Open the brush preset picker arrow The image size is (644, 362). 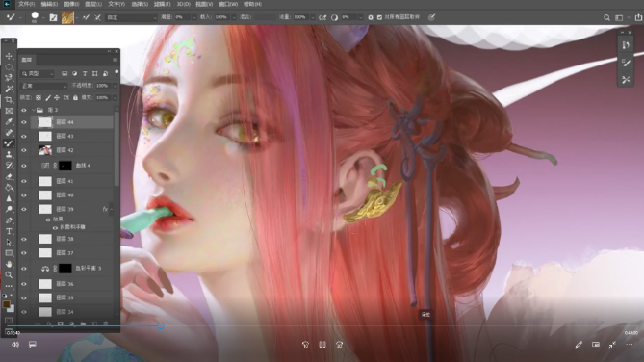[x=43, y=17]
